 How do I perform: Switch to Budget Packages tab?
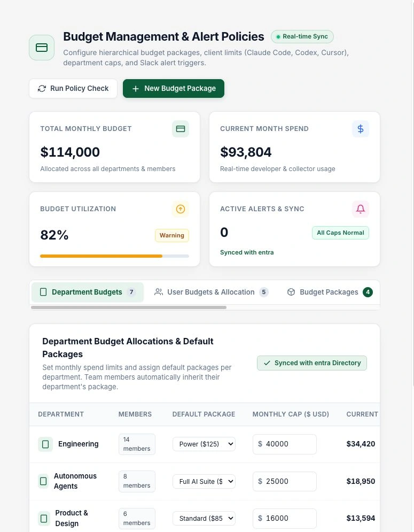[x=330, y=292]
